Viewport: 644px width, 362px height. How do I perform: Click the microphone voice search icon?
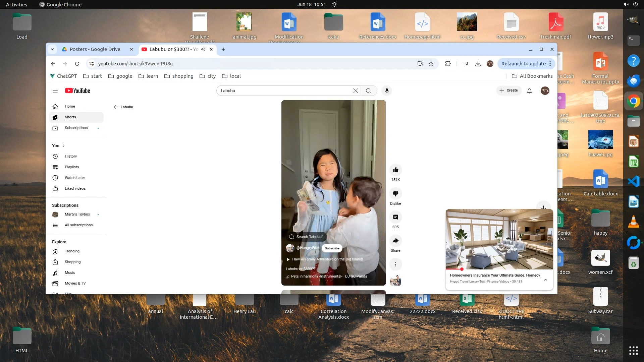pyautogui.click(x=387, y=90)
